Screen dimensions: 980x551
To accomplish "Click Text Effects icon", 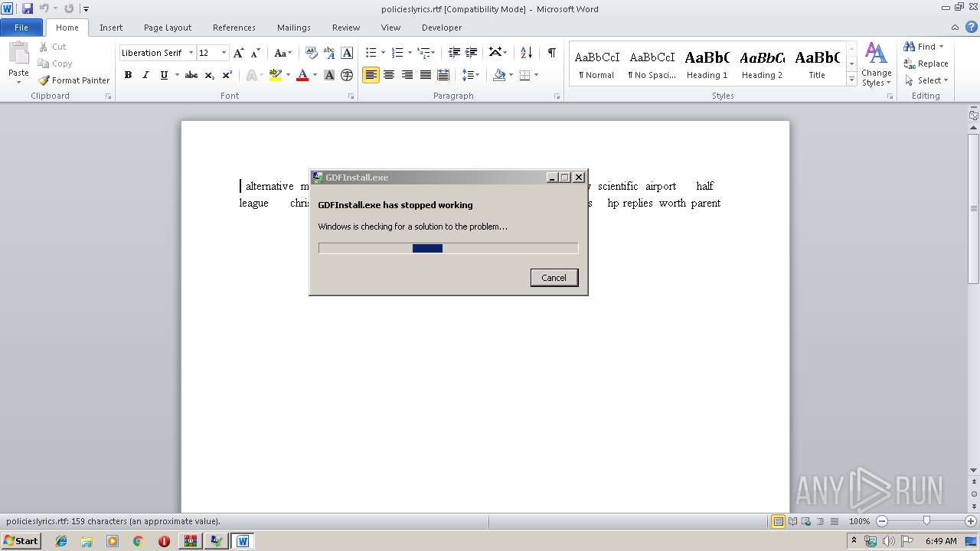I will click(x=250, y=75).
